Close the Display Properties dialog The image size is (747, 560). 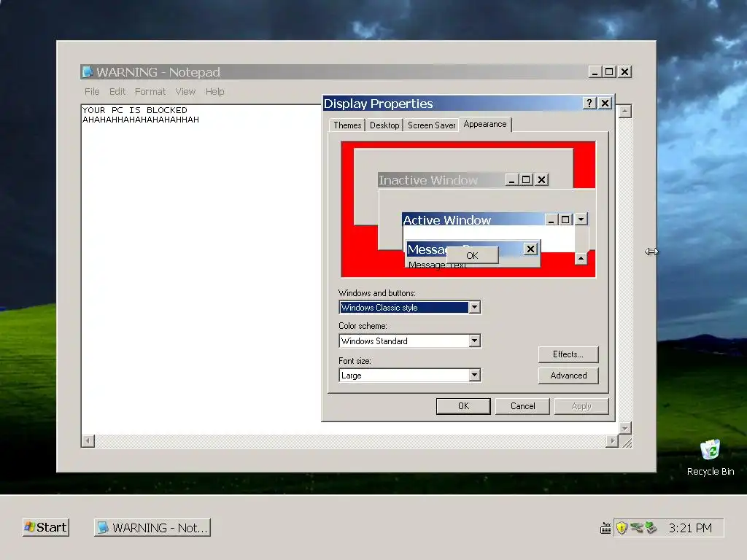tap(605, 104)
